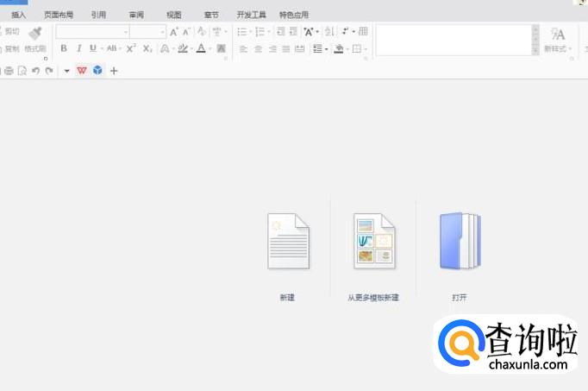
Task: Switch to the 页面布局 tab
Action: [59, 15]
